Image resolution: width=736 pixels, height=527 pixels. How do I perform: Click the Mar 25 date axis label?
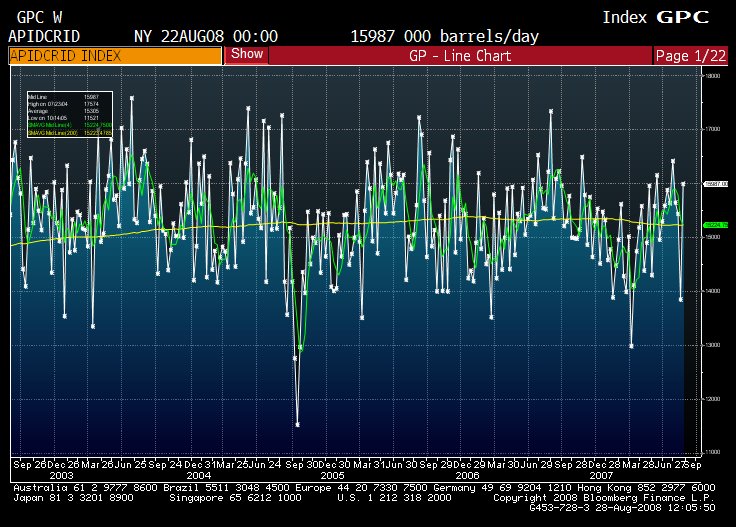232,465
